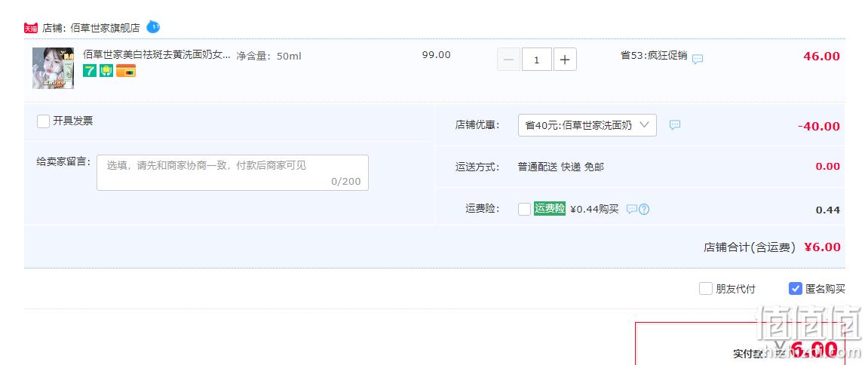Click the 给卖家留言 message text box
Image resolution: width=868 pixels, height=365 pixels.
232,173
